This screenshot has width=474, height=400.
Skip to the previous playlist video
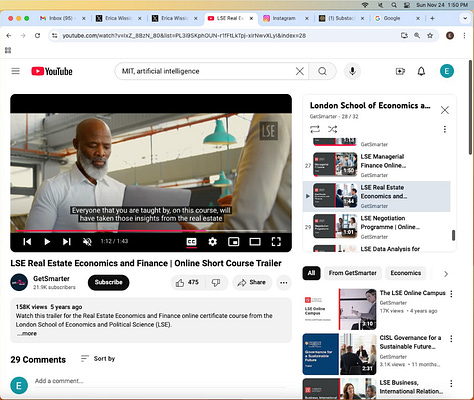(27, 242)
